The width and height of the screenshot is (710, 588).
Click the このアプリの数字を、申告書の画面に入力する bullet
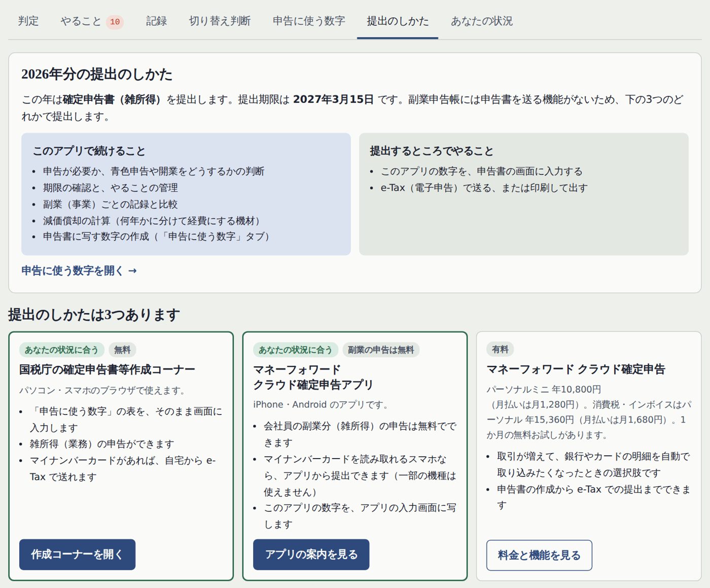point(482,171)
